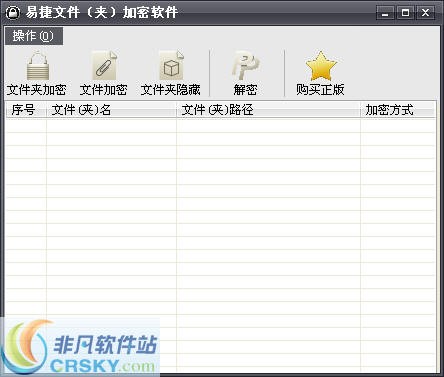Close the 易捷文件(夹)加密软件 window
The width and height of the screenshot is (444, 377).
(x=425, y=13)
